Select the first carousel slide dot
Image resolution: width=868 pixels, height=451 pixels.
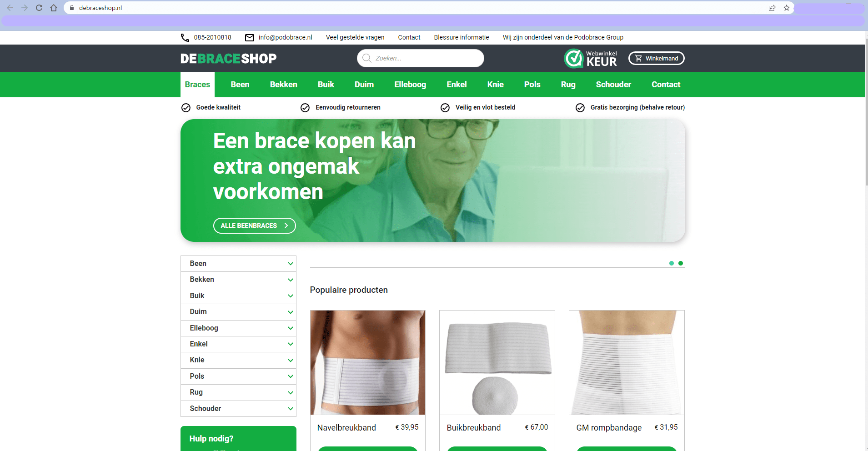tap(671, 263)
